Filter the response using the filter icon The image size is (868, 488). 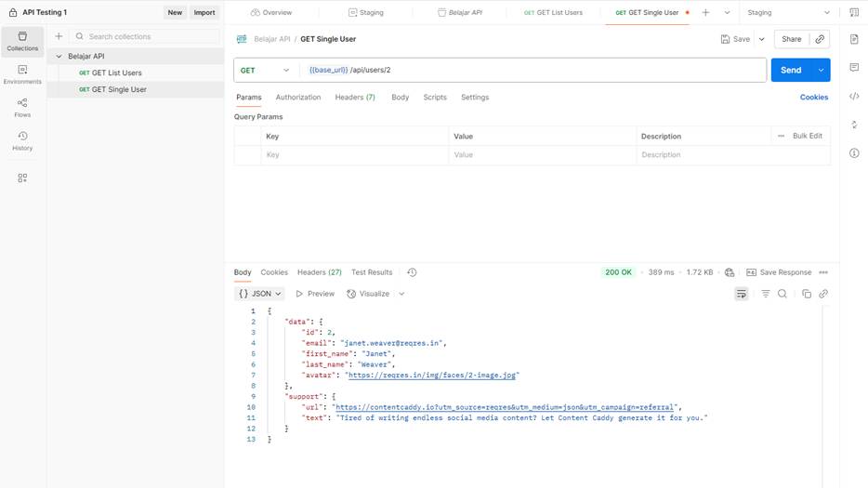click(766, 294)
